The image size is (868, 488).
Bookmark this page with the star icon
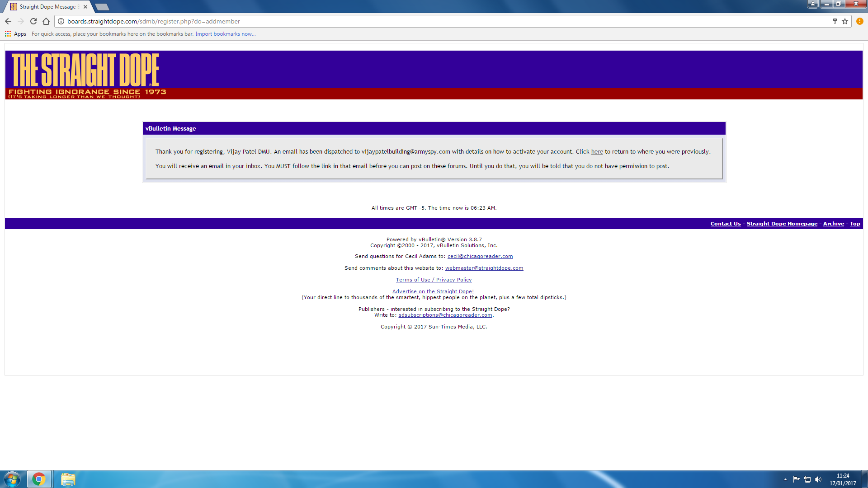(x=845, y=21)
